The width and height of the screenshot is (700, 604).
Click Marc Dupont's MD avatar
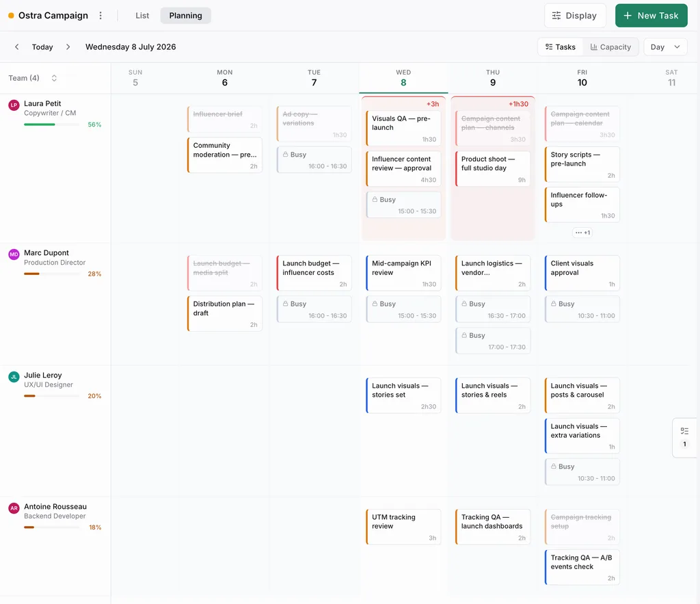click(14, 254)
